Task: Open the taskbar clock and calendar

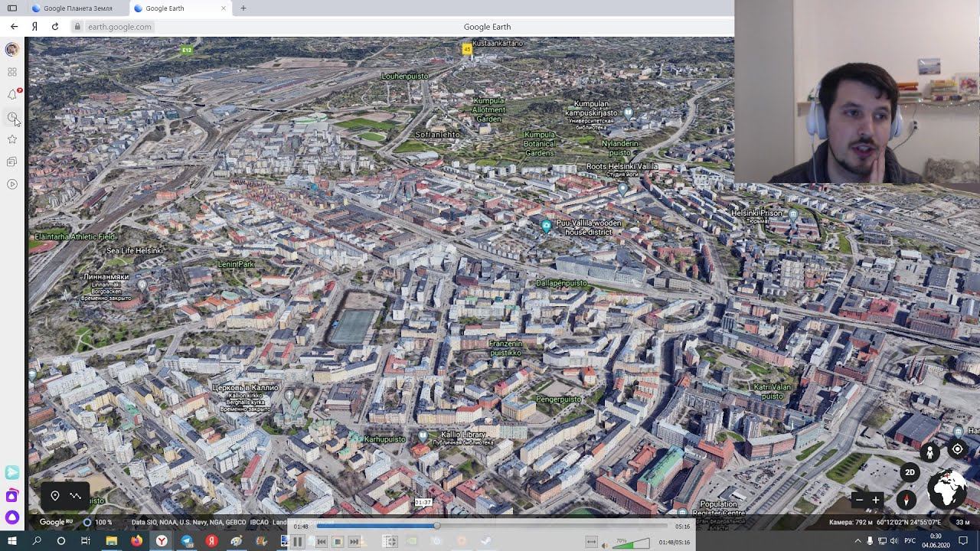Action: tap(936, 541)
